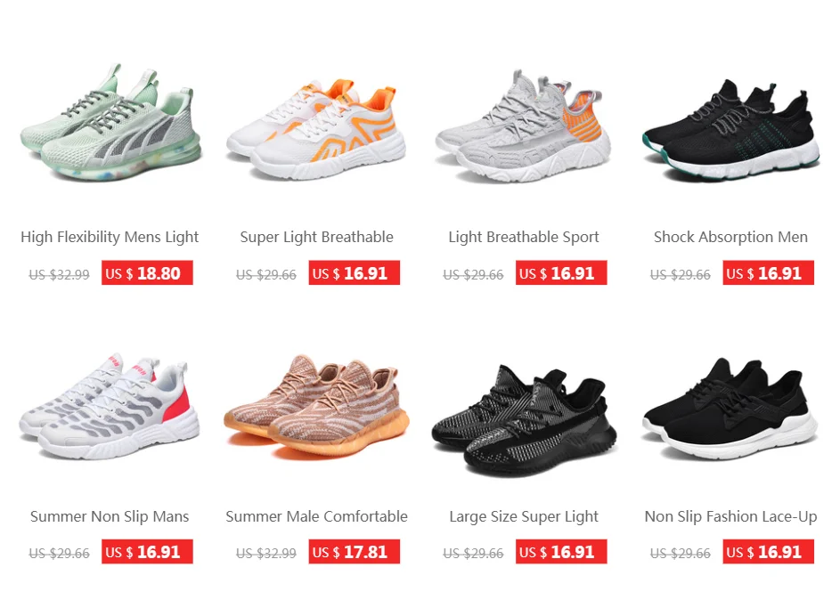840x616 pixels.
Task: Open the green High Flexibility sneaker image
Action: pyautogui.click(x=110, y=123)
